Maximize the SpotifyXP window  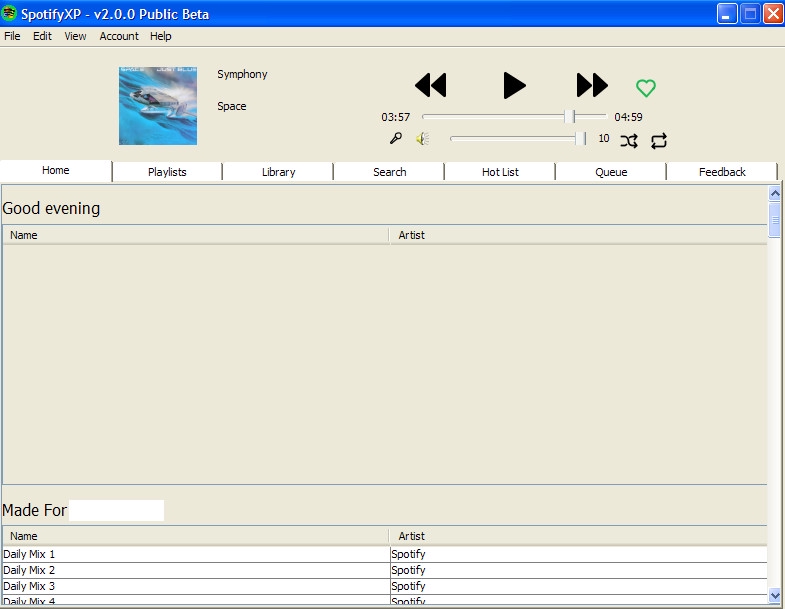point(750,14)
